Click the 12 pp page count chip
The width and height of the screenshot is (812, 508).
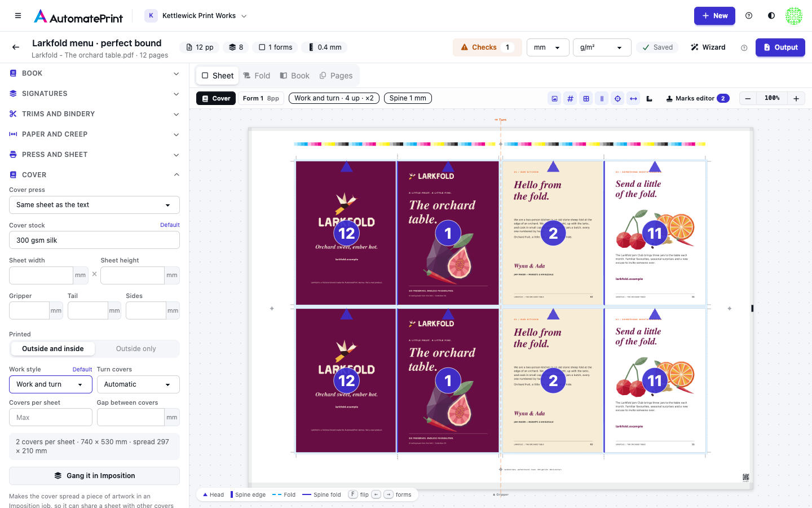pos(200,47)
